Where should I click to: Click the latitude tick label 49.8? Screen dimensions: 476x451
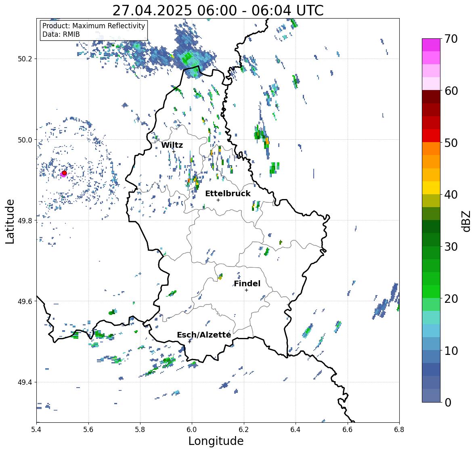coord(25,220)
